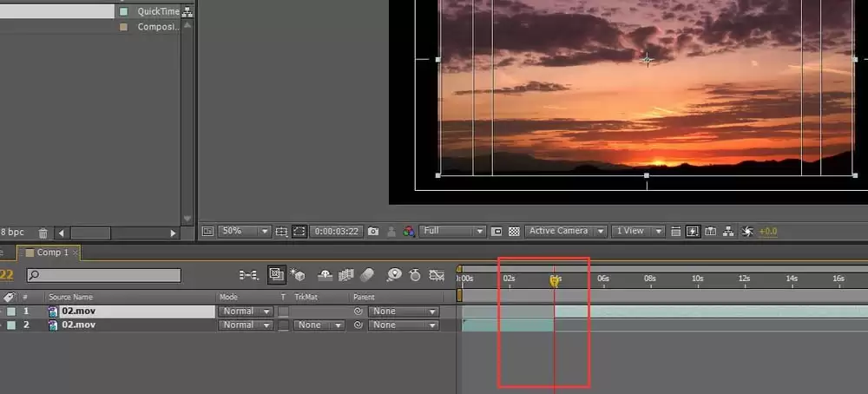Take a snapshot with the camera icon
Image resolution: width=868 pixels, height=394 pixels.
click(x=373, y=232)
